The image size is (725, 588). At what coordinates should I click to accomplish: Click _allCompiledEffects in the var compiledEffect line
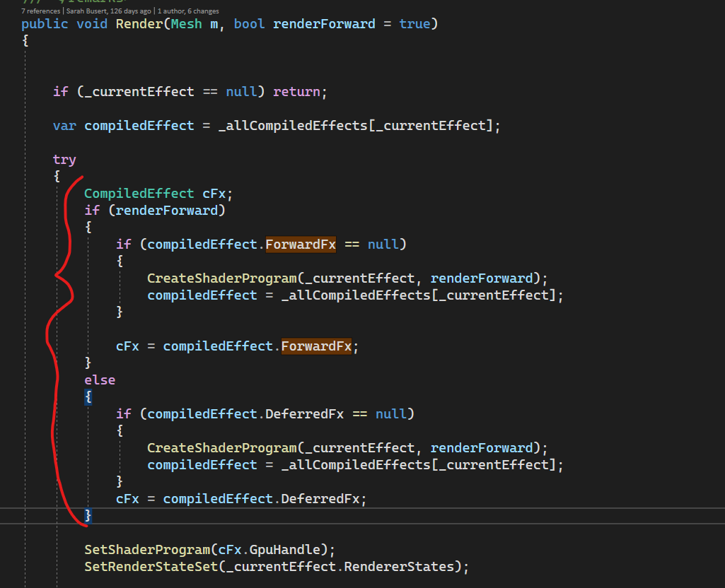point(293,126)
